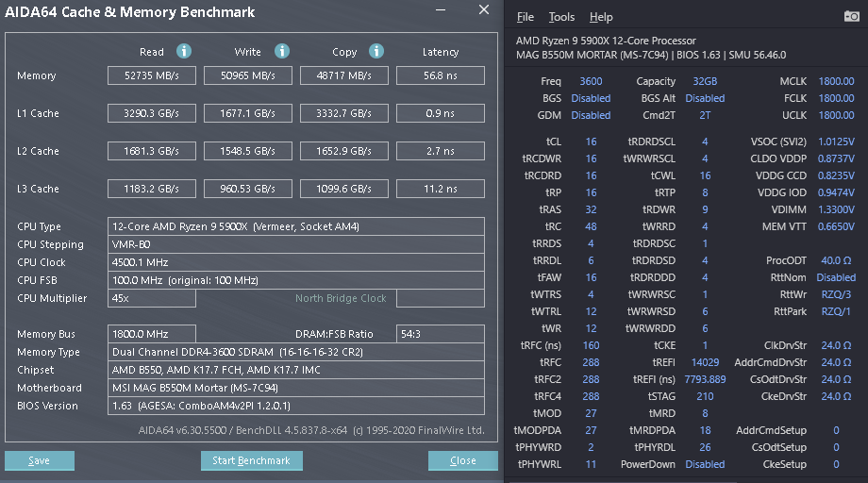Image resolution: width=868 pixels, height=483 pixels.
Task: Click the Save button
Action: point(40,461)
